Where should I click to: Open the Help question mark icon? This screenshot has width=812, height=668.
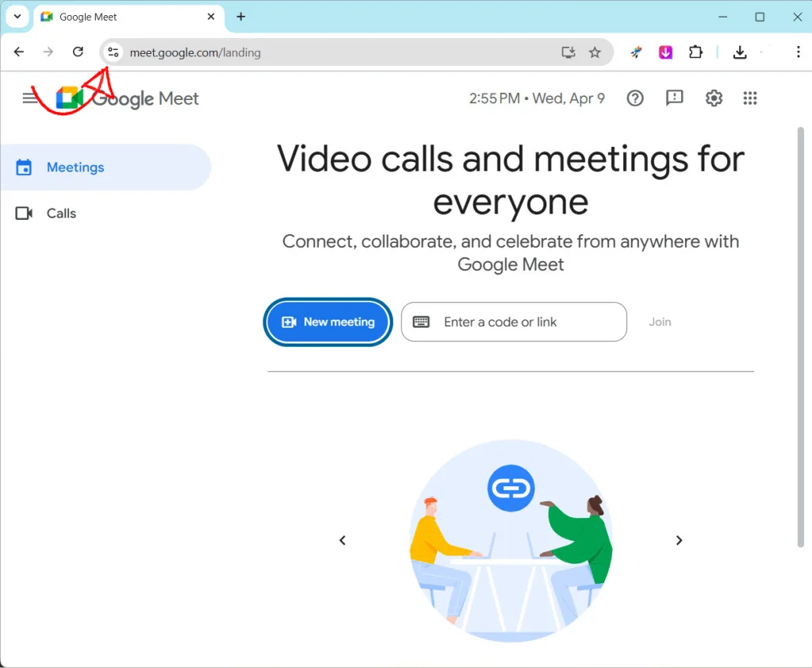[635, 98]
